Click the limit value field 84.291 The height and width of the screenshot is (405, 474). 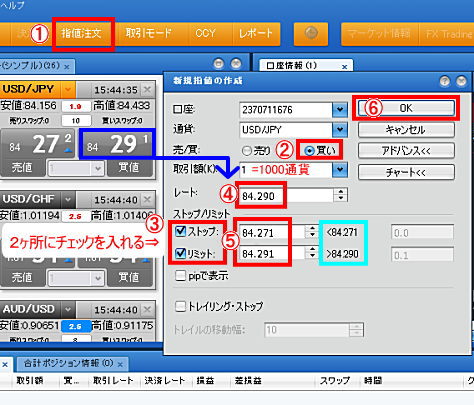click(272, 254)
